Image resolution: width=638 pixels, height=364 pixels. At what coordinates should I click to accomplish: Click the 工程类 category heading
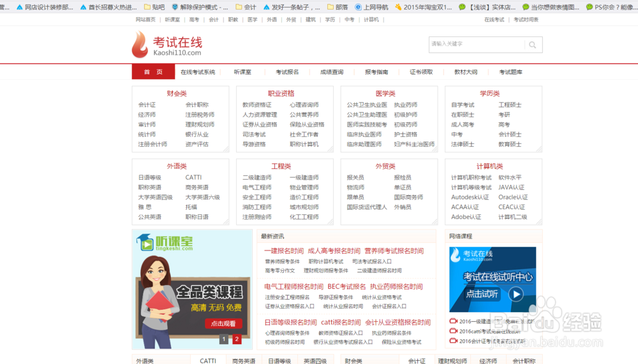tap(281, 166)
